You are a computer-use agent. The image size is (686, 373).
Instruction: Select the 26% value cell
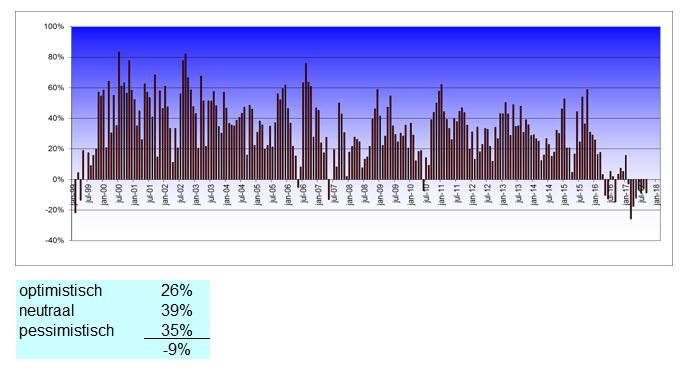pyautogui.click(x=177, y=290)
